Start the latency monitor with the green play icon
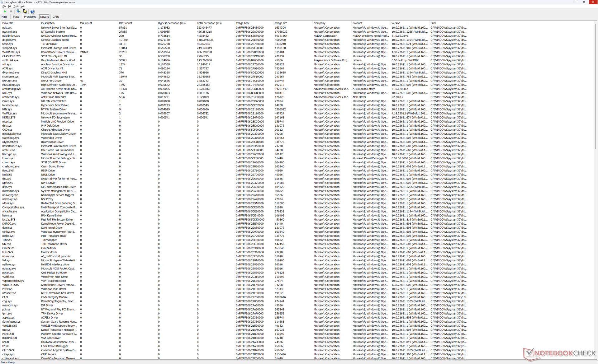Image resolution: width=598 pixels, height=364 pixels. [x=5, y=12]
